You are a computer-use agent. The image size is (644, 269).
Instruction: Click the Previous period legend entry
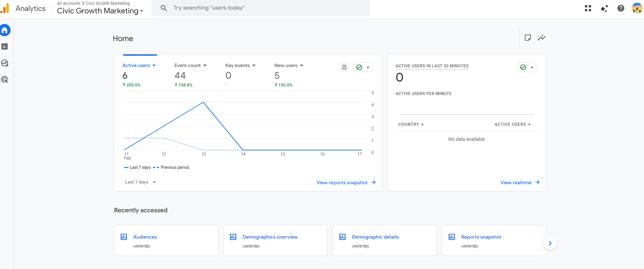[171, 167]
